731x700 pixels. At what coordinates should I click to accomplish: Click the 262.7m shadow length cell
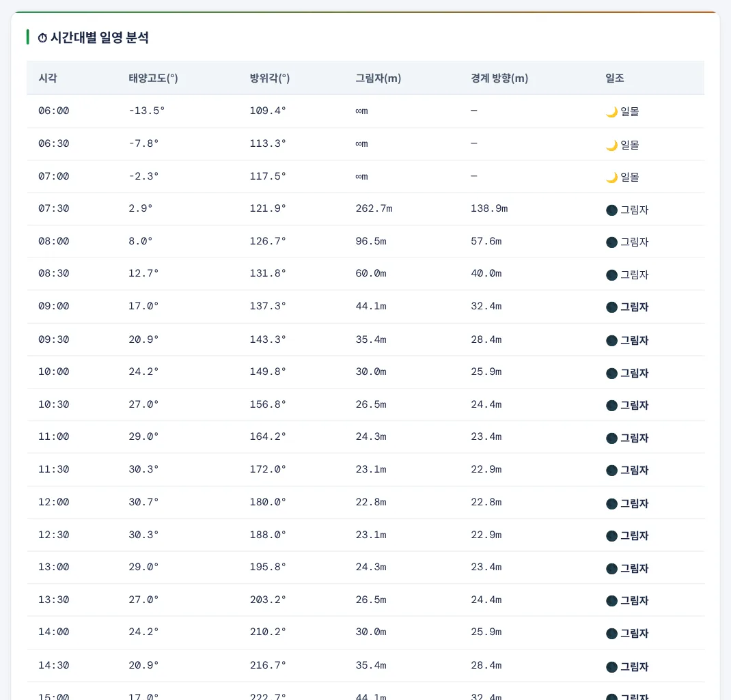(374, 208)
